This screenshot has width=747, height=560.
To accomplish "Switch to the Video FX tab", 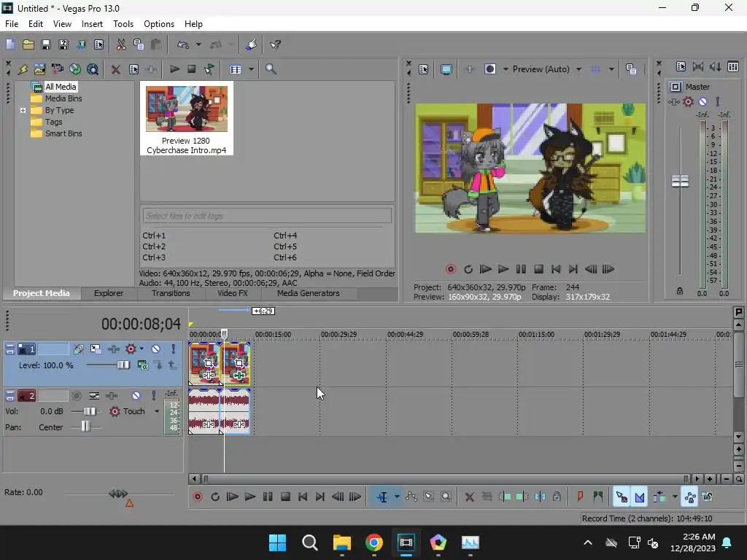I will point(233,293).
